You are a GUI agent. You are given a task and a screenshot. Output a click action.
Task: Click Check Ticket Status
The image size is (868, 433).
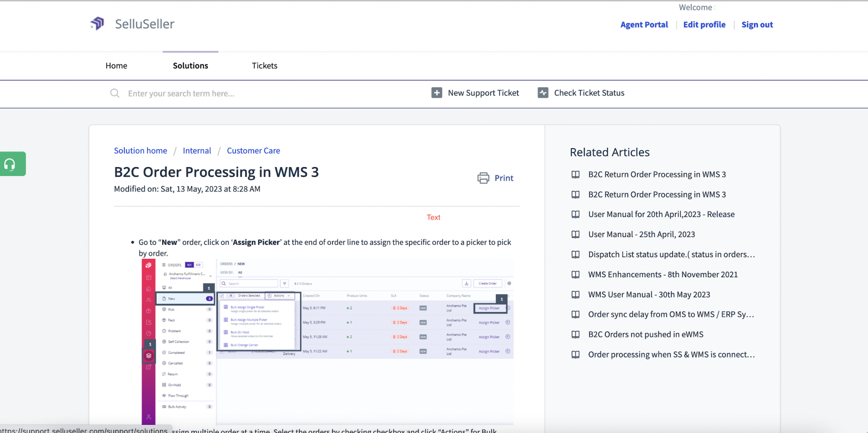pos(589,93)
